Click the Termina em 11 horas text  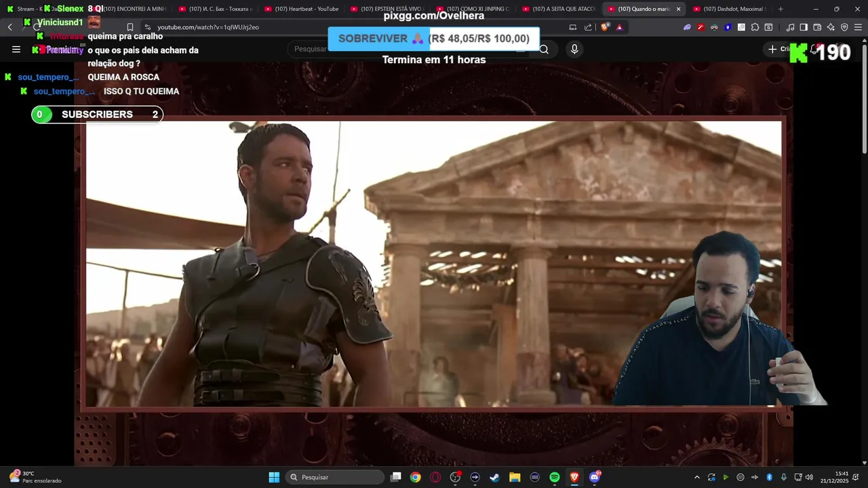(x=434, y=60)
